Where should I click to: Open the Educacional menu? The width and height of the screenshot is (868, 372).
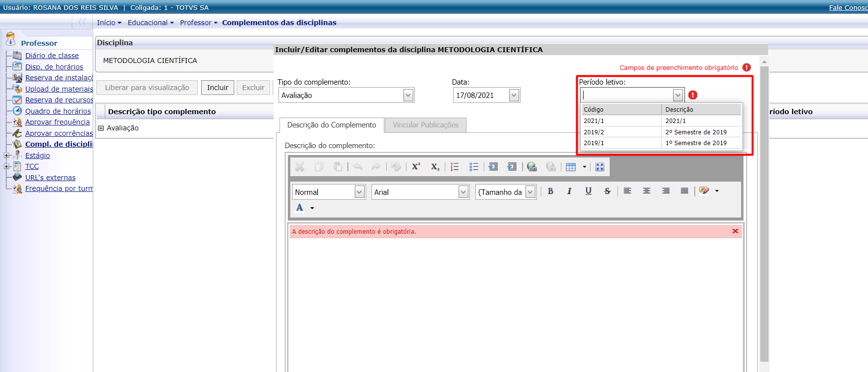click(x=151, y=23)
